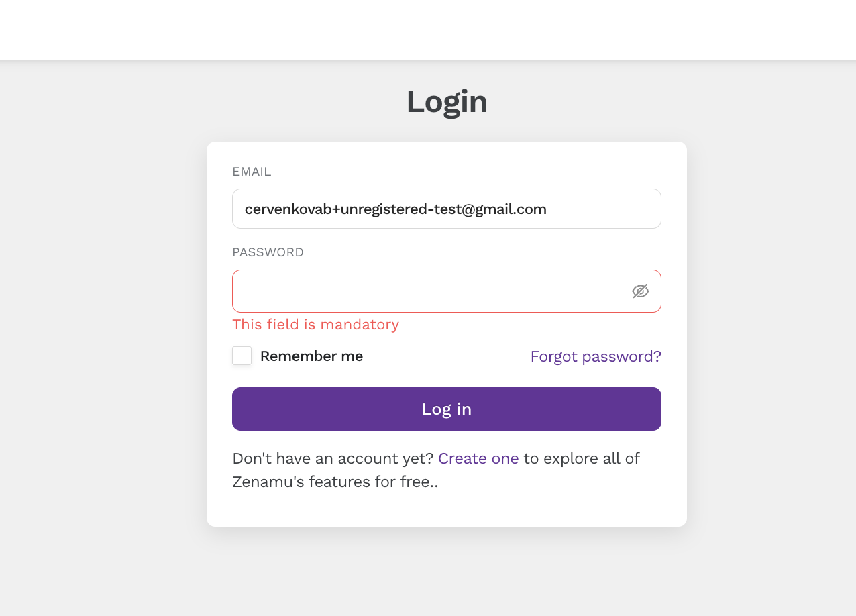Viewport: 856px width, 616px height.
Task: Submit with the purple Log in button
Action: click(x=447, y=409)
